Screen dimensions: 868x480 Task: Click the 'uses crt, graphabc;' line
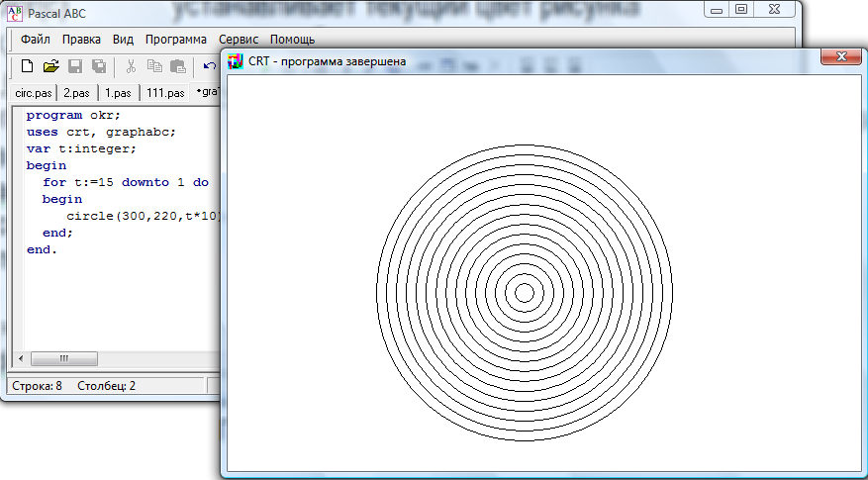coord(101,133)
